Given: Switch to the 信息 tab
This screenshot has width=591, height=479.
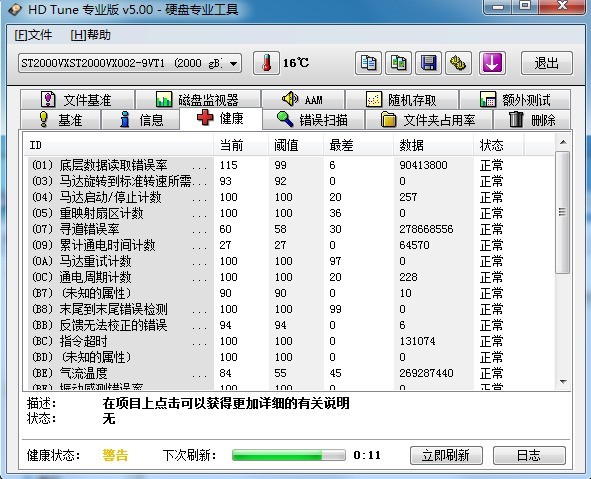Looking at the screenshot, I should (140, 120).
